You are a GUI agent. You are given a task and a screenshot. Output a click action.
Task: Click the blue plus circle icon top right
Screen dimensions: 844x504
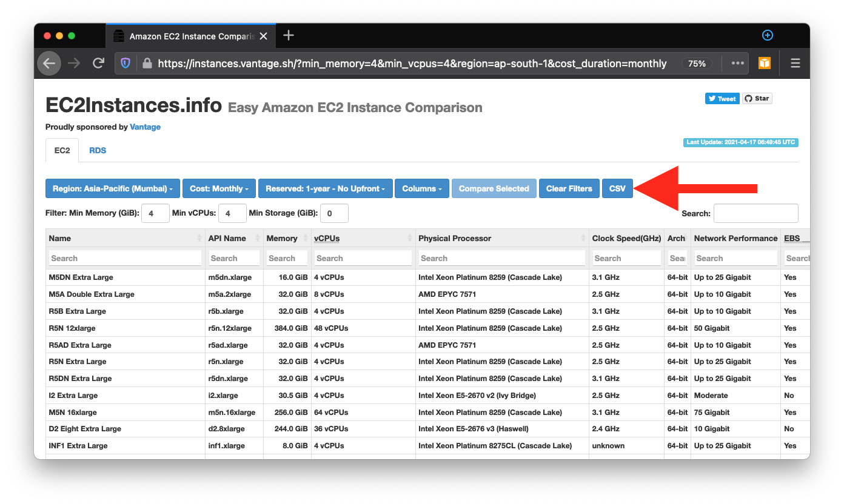[768, 36]
